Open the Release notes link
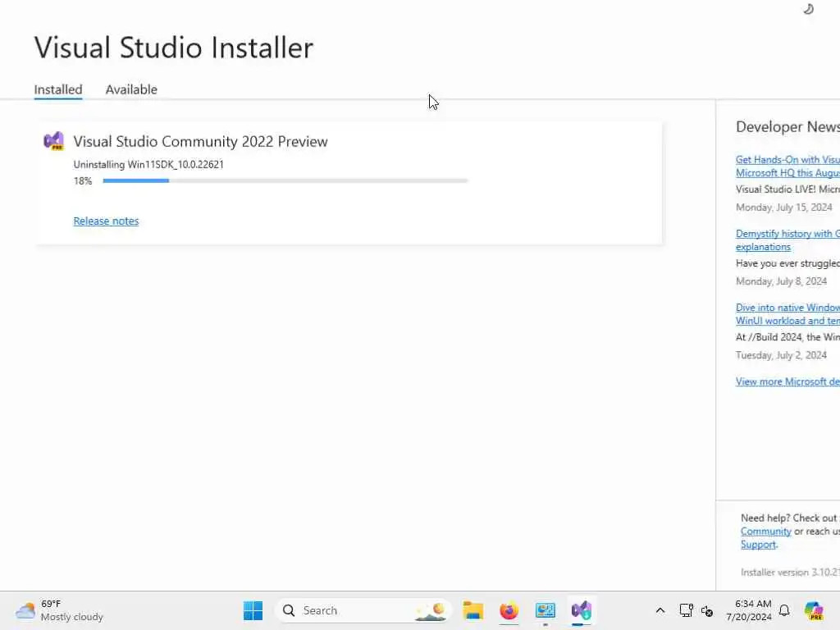This screenshot has height=630, width=840. point(106,221)
